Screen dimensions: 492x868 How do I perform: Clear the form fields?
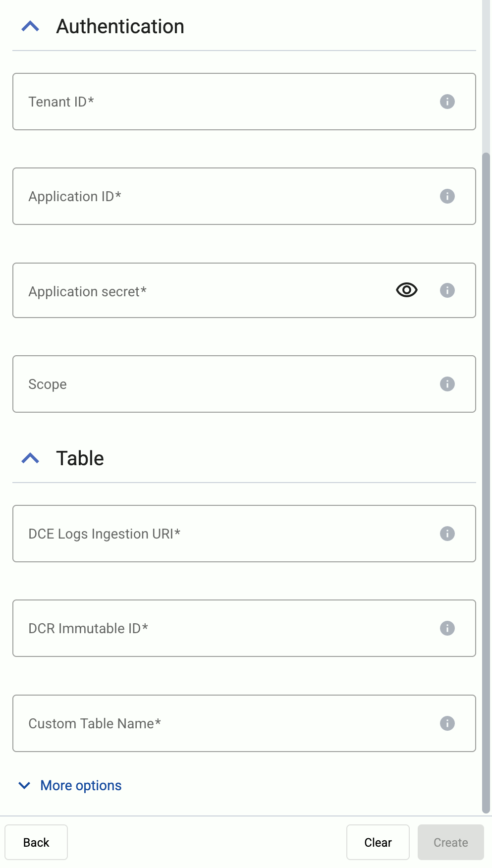[378, 842]
